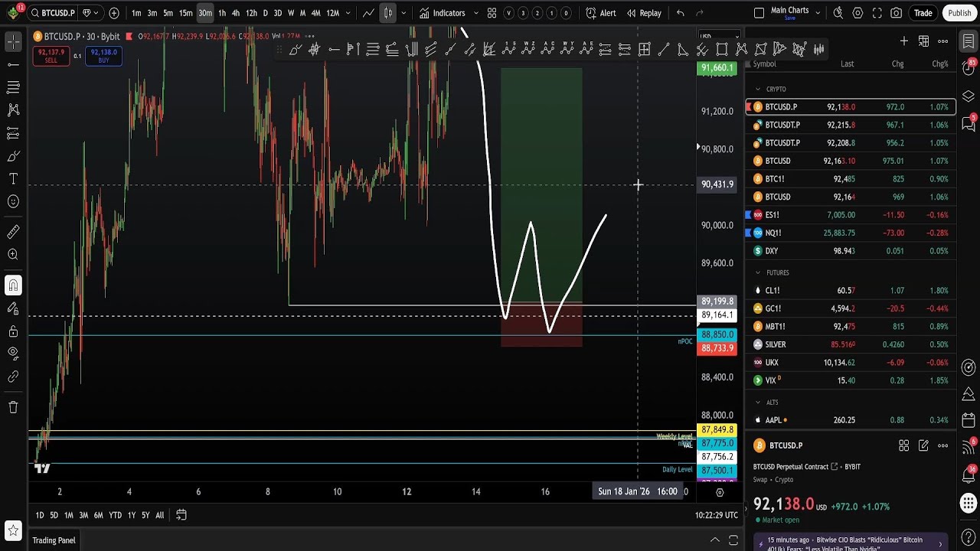Sort watchlist by Last column header

click(847, 64)
